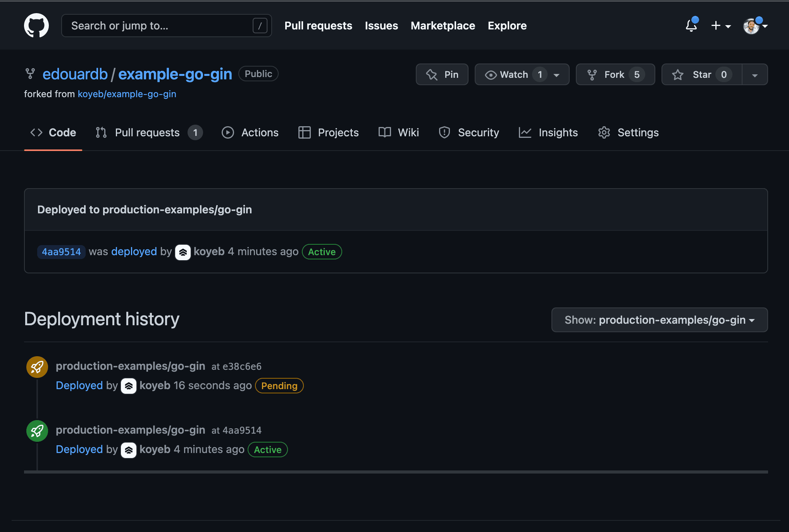Toggle Public repository visibility label

click(x=258, y=73)
